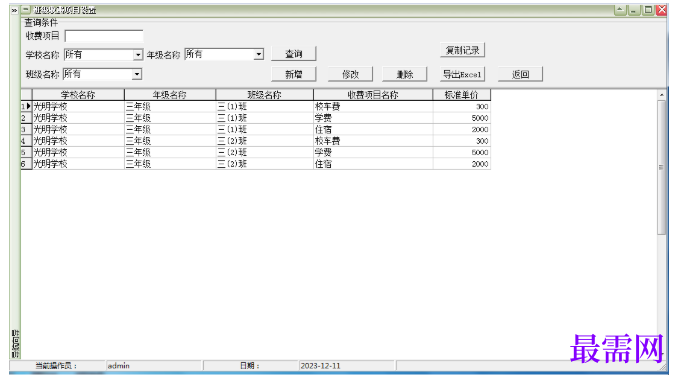Click 三(1)班 cell in row 1
Image resolution: width=682 pixels, height=380 pixels.
[x=264, y=106]
